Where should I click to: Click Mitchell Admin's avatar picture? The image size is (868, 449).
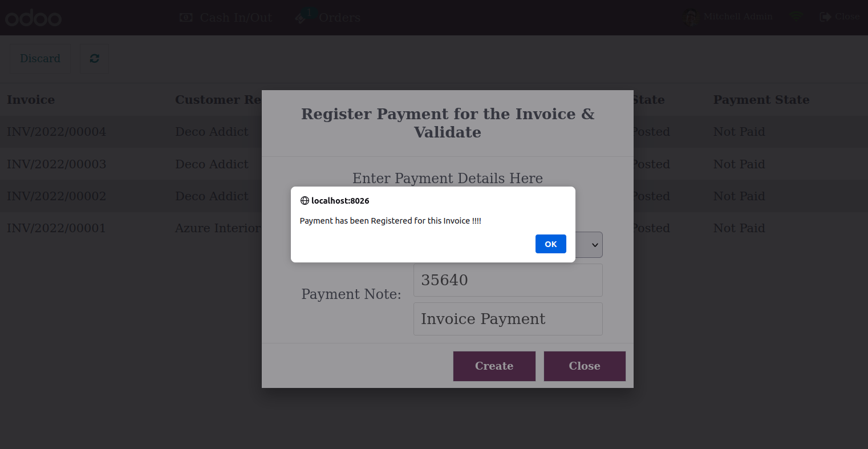pyautogui.click(x=691, y=17)
